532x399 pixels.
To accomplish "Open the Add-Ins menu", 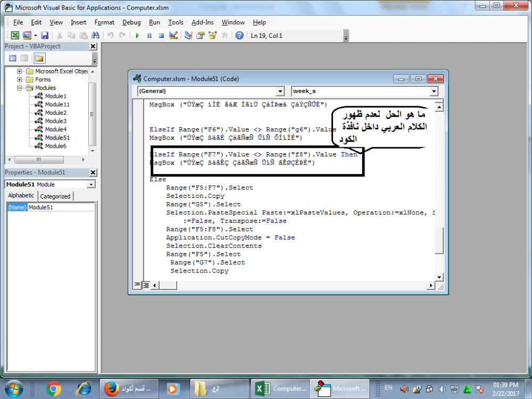I will tap(203, 22).
